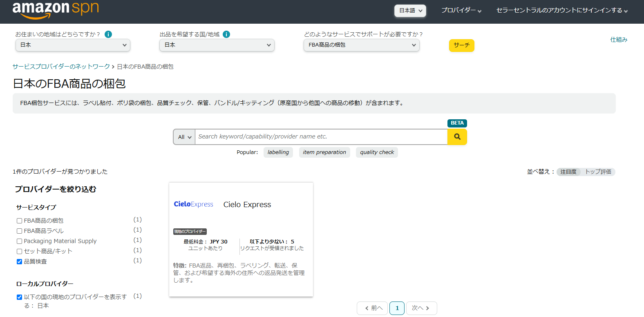Click info icon next to お住まいの地域
Viewport: 644px width, 317px height.
pyautogui.click(x=108, y=34)
